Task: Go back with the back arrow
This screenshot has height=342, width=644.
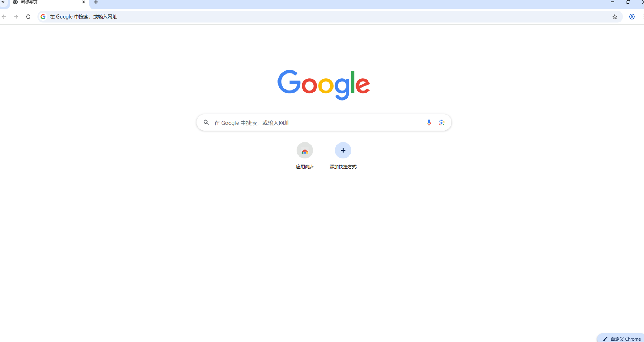Action: [x=4, y=17]
